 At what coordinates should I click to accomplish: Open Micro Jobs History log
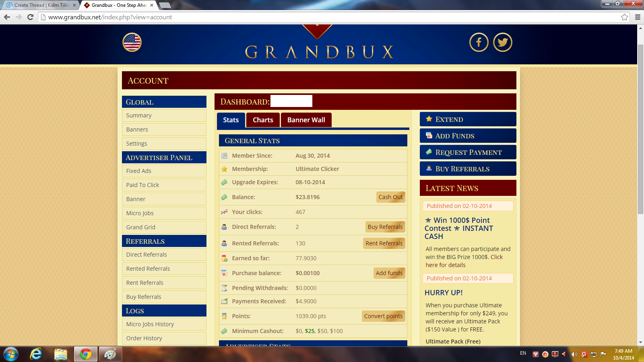pos(164,324)
